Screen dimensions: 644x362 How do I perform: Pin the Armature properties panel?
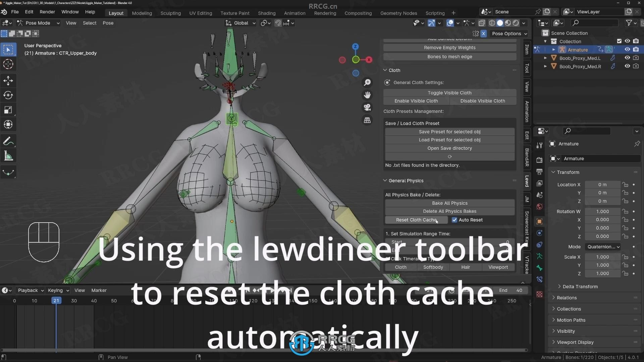(x=637, y=144)
